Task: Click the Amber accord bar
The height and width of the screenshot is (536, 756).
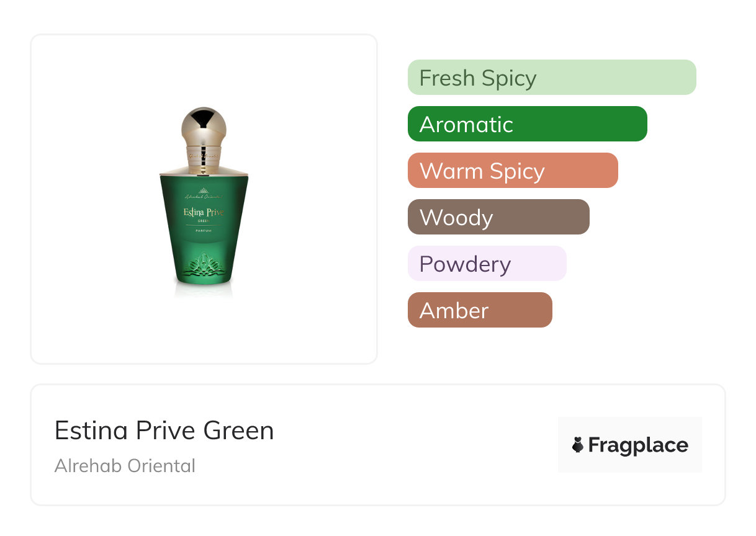Action: click(479, 310)
